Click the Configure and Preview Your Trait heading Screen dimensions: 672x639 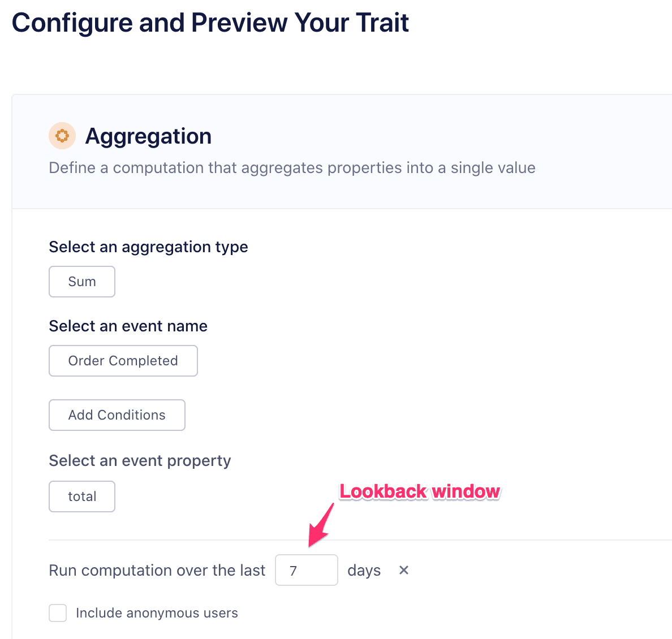(x=210, y=23)
